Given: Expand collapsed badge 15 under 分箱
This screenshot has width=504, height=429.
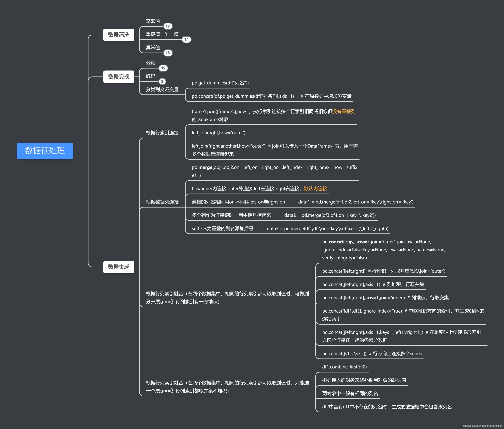Looking at the screenshot, I should (x=163, y=68).
